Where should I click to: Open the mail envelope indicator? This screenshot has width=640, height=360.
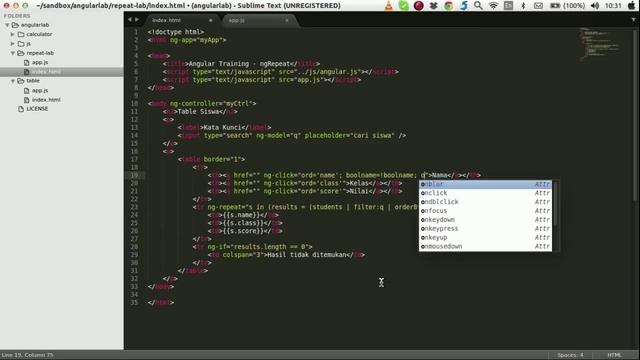point(538,6)
